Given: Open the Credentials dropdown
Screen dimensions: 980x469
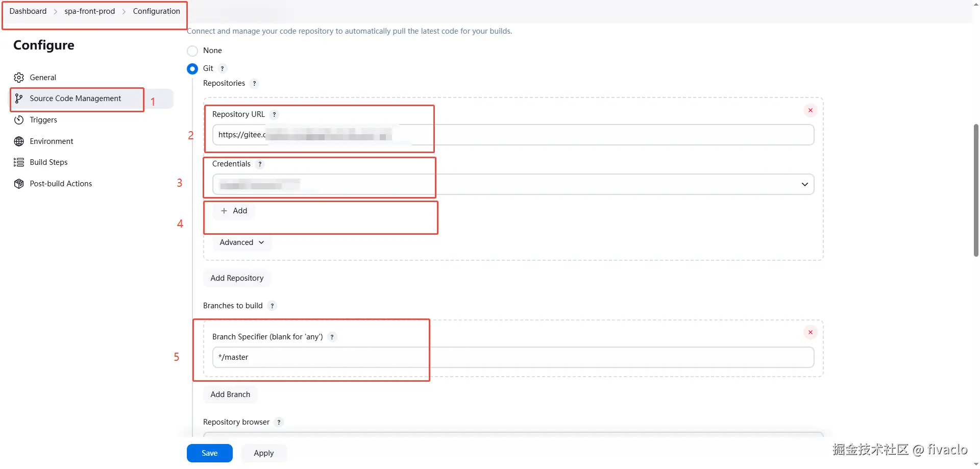Looking at the screenshot, I should pyautogui.click(x=513, y=184).
